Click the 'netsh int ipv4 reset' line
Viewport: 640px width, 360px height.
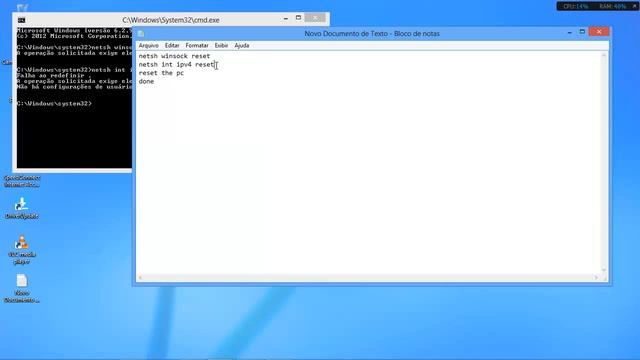176,64
